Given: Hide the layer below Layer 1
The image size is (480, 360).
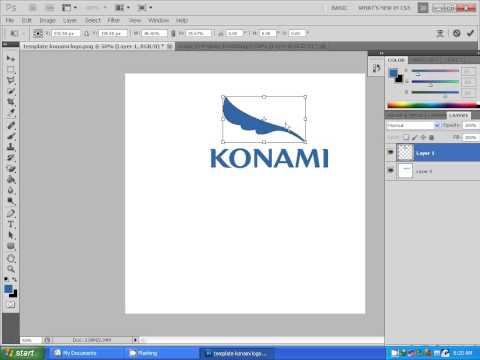Looking at the screenshot, I should point(391,171).
